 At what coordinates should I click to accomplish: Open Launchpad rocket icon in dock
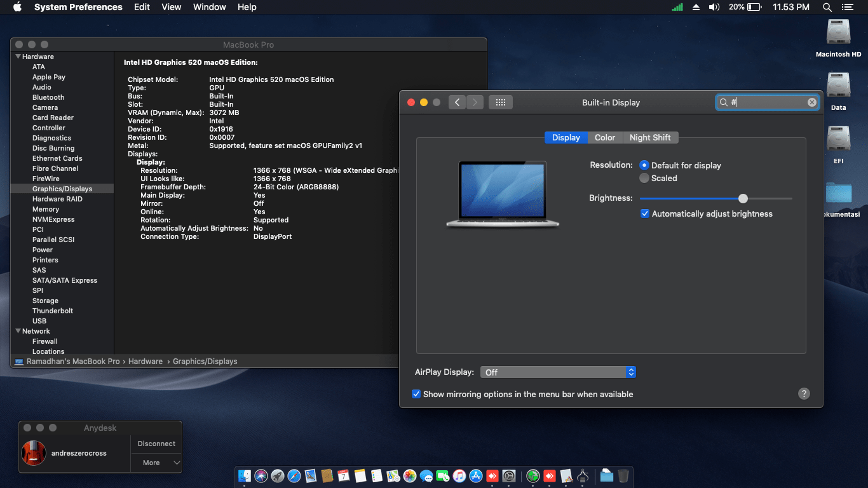(x=278, y=476)
